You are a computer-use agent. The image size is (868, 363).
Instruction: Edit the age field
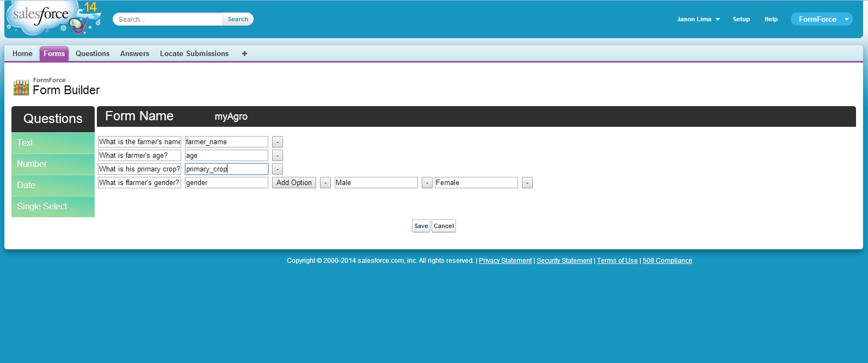(x=226, y=156)
